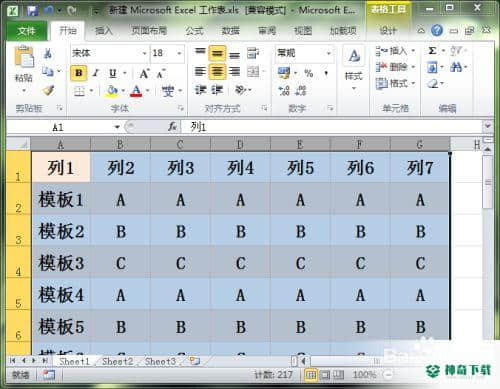The image size is (500, 389).
Task: Apply comma thousands separator style
Action: pos(326,73)
